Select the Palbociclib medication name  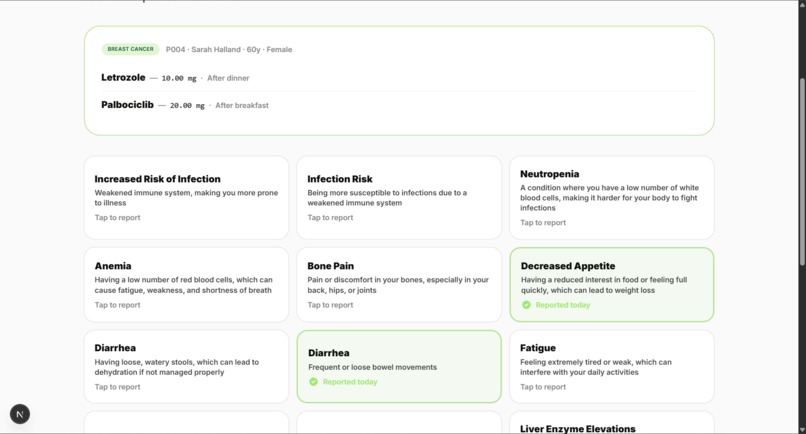(127, 105)
